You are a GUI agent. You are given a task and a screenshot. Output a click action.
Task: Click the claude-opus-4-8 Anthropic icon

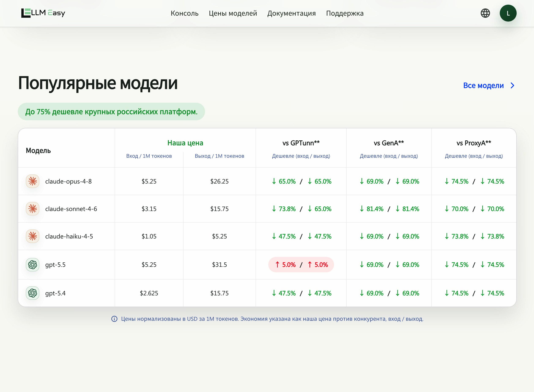coord(33,181)
